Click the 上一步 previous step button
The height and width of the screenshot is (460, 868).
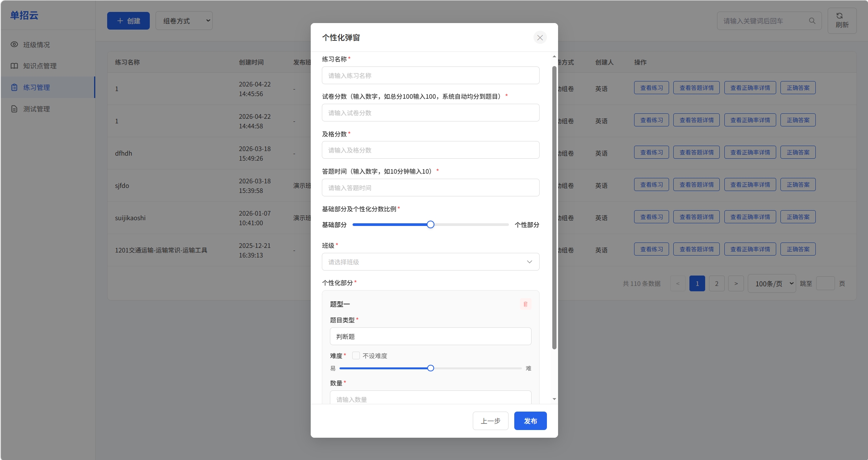click(x=490, y=421)
